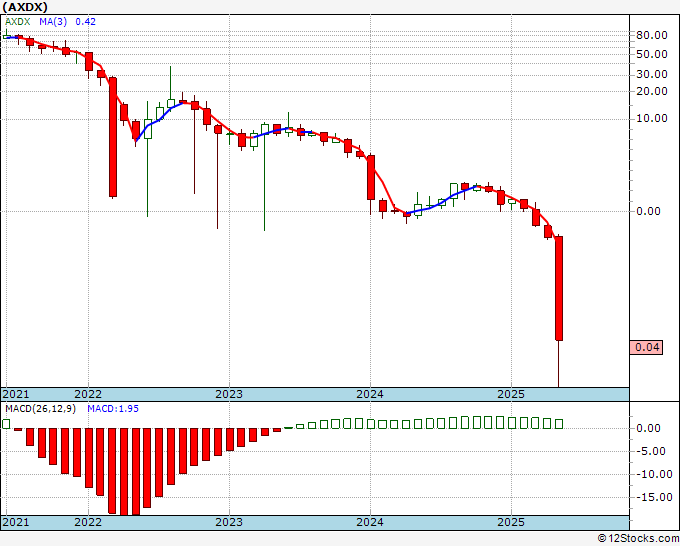Click 2023 on the price chart timeline
The width and height of the screenshot is (680, 546).
coord(229,394)
